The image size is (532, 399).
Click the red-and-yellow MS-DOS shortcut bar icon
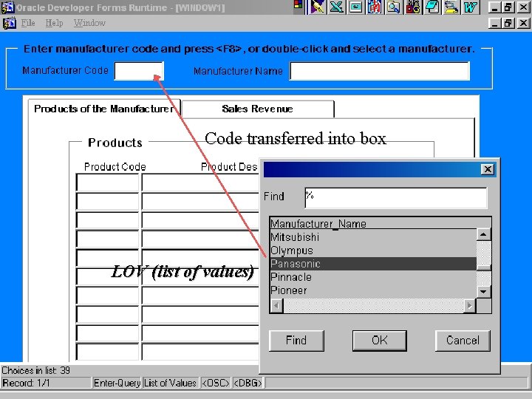(412, 7)
